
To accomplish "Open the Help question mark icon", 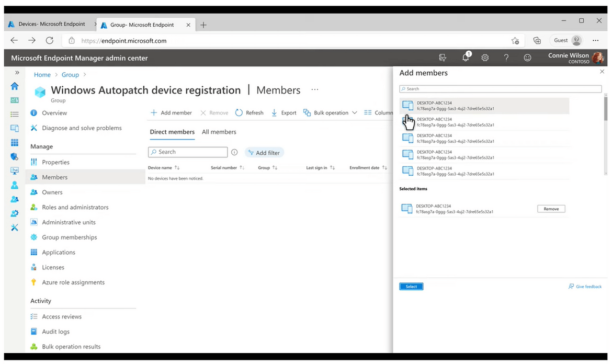I will (506, 58).
